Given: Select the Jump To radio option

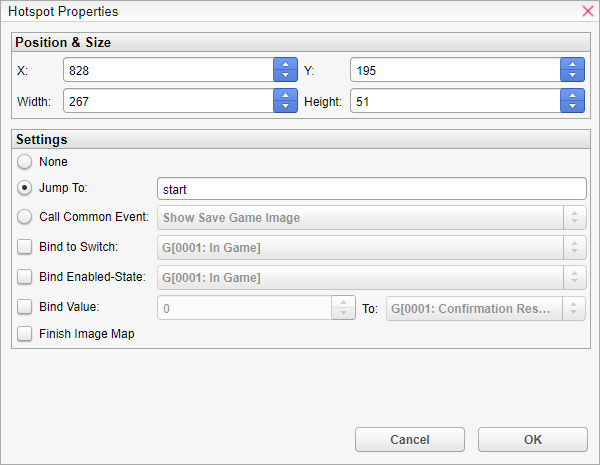Looking at the screenshot, I should click(25, 188).
